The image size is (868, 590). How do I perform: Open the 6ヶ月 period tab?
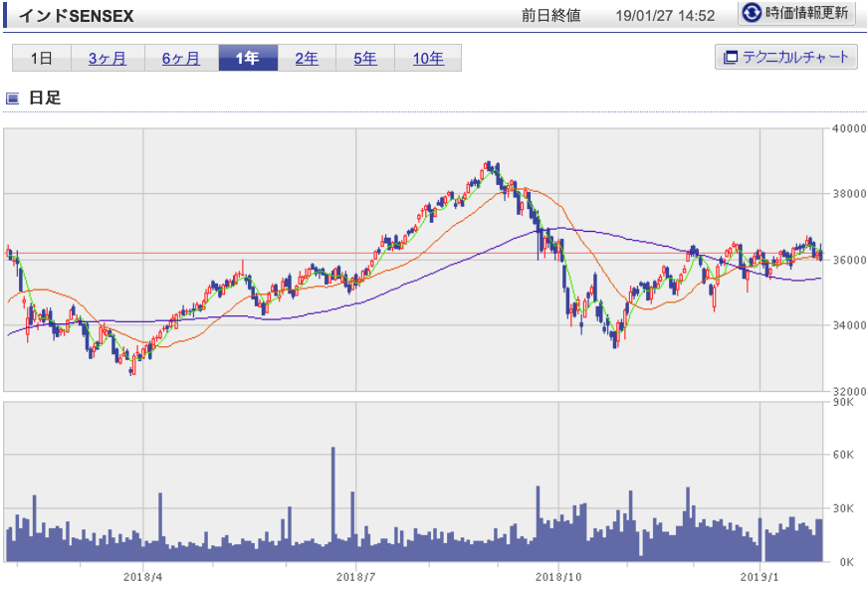(181, 59)
